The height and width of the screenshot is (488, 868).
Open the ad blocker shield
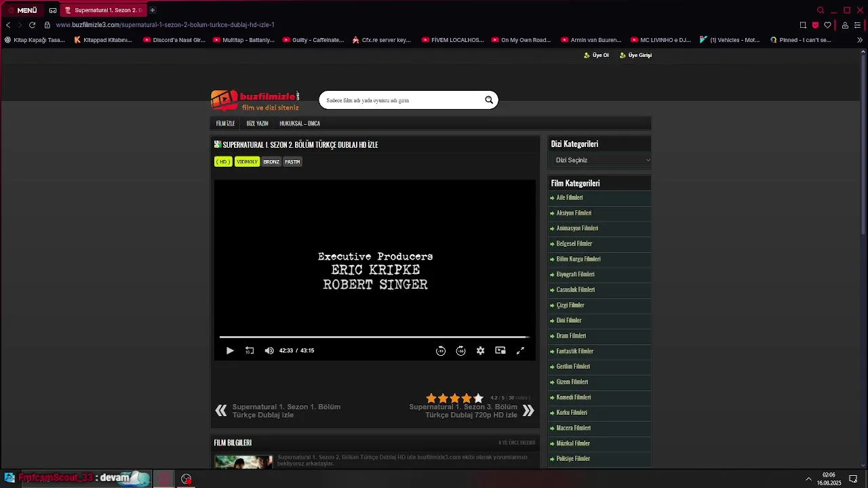coord(815,25)
